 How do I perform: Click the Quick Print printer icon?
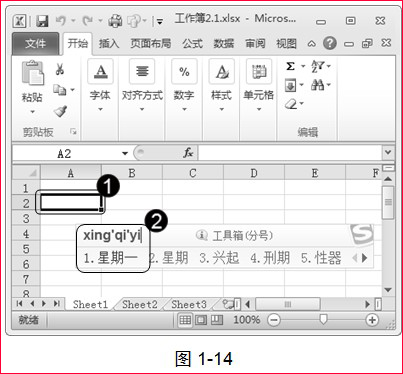(x=115, y=21)
